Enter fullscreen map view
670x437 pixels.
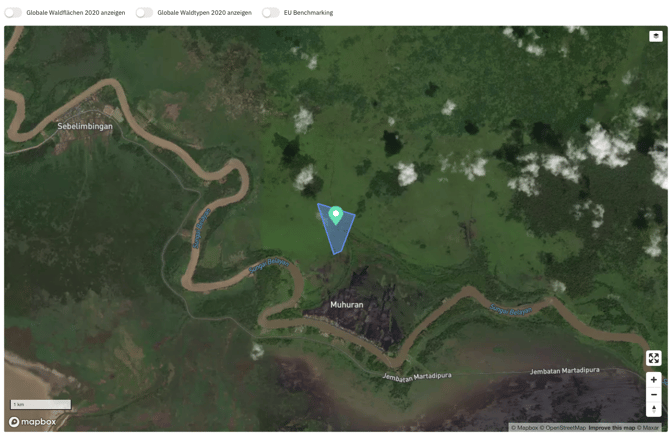(x=653, y=358)
